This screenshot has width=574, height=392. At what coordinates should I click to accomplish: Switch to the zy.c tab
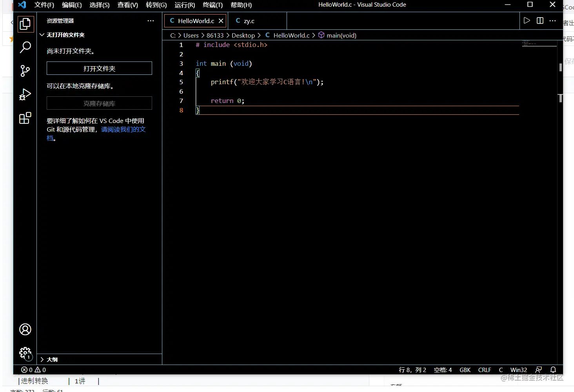248,21
